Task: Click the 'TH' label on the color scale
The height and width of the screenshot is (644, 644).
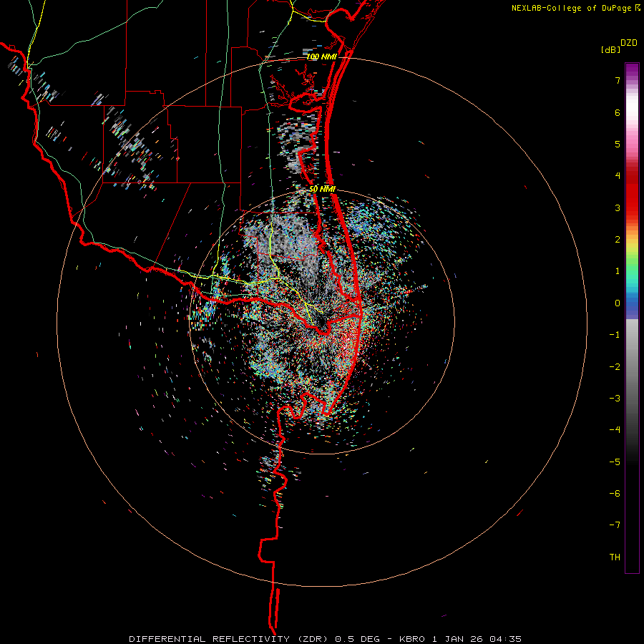Action: tap(615, 557)
